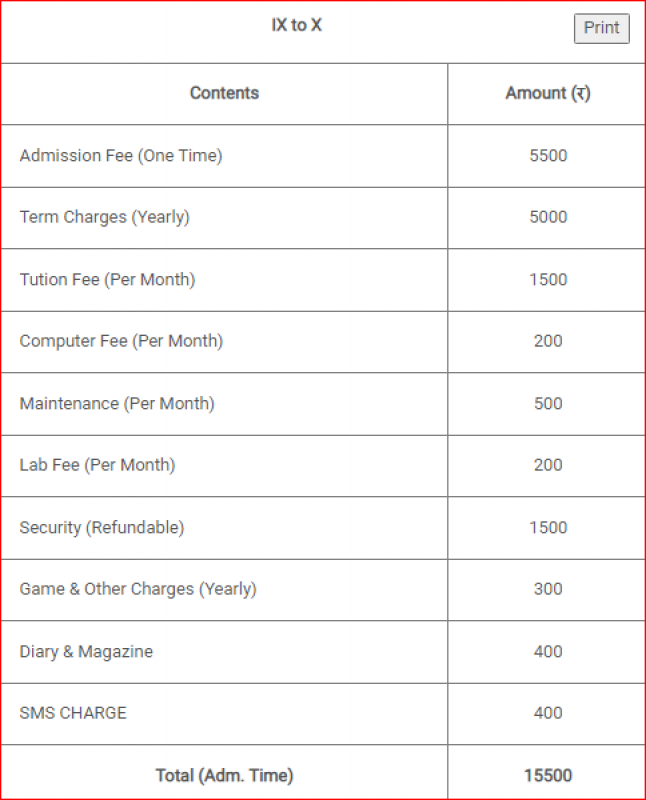Click the 500 maintenance amount
The width and height of the screenshot is (646, 800).
coord(548,404)
